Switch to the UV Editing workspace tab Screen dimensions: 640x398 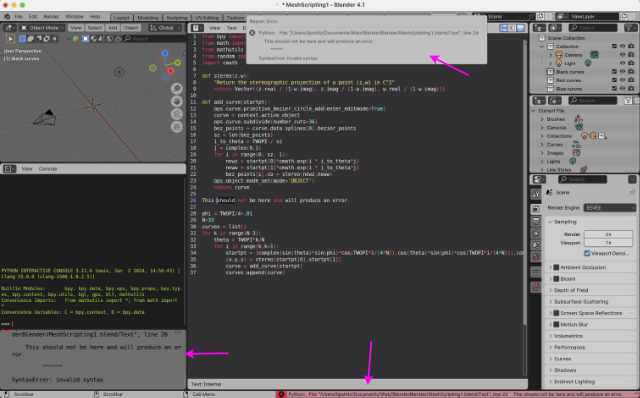pyautogui.click(x=207, y=18)
